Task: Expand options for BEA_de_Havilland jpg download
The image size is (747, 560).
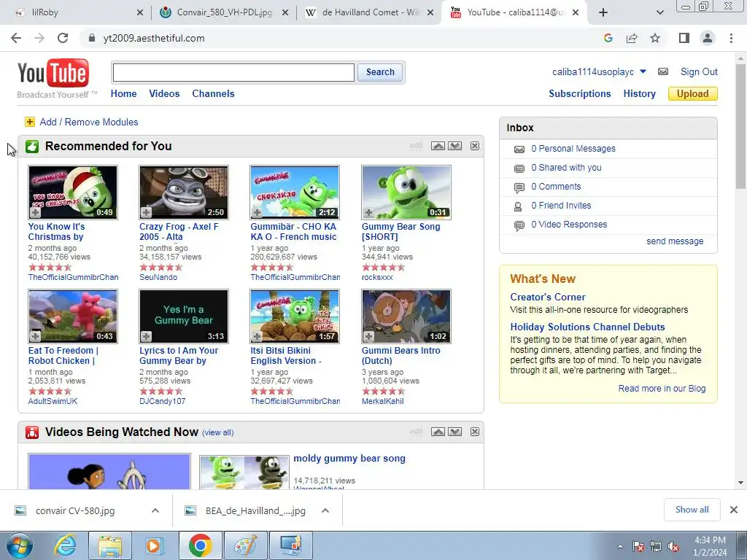Action: point(325,510)
